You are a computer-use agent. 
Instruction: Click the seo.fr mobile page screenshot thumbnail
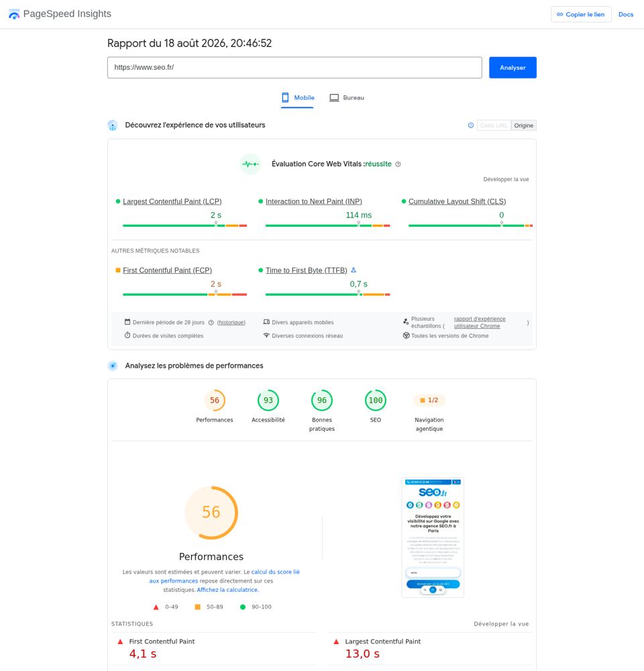click(x=433, y=537)
